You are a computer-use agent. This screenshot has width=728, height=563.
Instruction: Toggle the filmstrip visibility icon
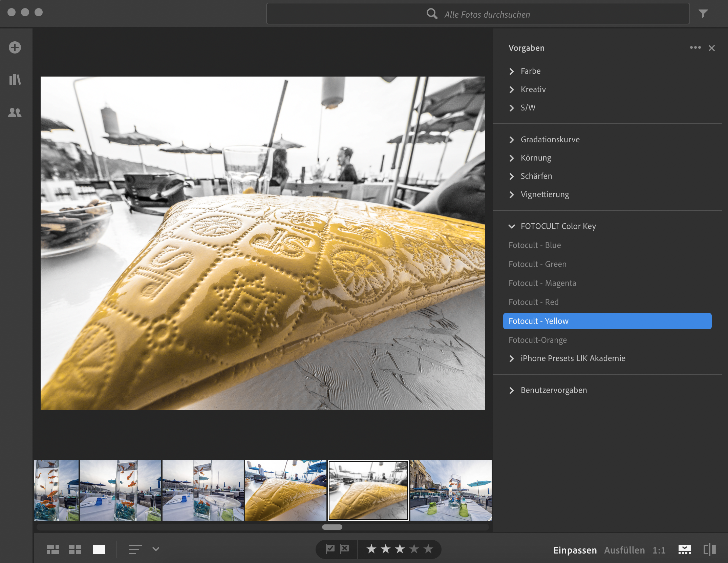(x=684, y=549)
